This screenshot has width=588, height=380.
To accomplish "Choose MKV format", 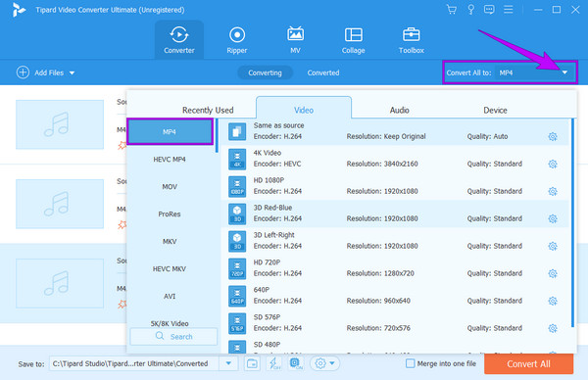I will point(170,241).
